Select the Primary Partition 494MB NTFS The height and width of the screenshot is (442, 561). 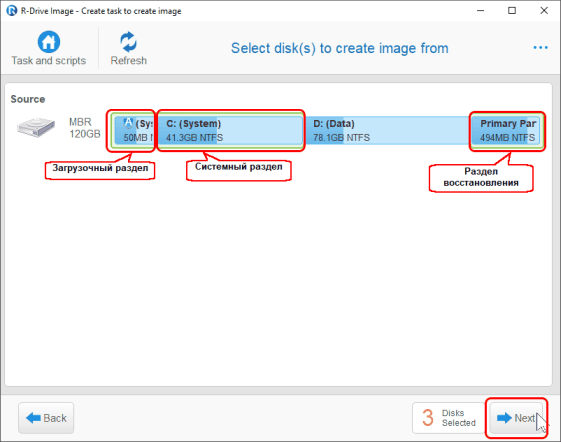click(x=506, y=130)
